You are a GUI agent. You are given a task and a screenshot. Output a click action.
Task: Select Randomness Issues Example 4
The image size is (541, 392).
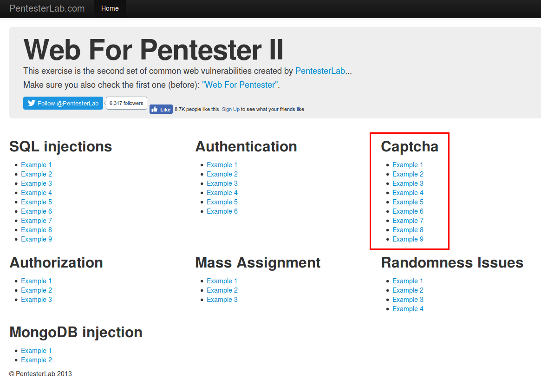tap(408, 309)
